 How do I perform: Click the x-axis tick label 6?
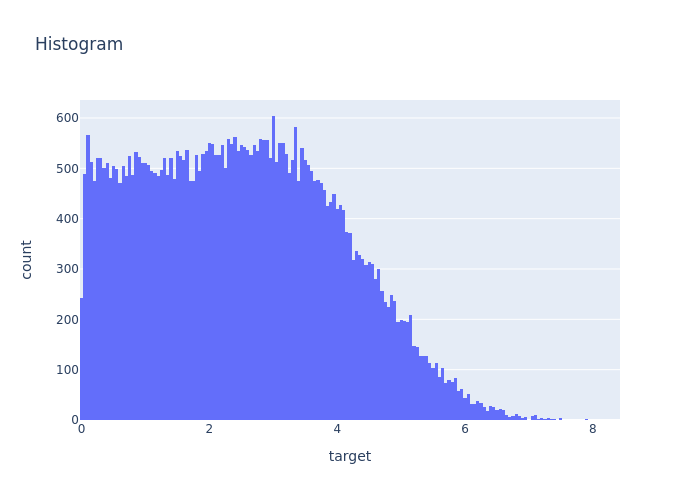tap(464, 430)
